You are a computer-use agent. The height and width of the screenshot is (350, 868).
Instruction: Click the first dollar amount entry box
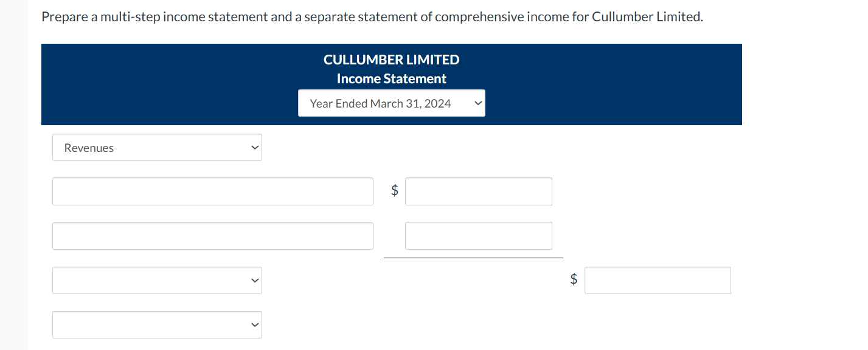coord(478,191)
